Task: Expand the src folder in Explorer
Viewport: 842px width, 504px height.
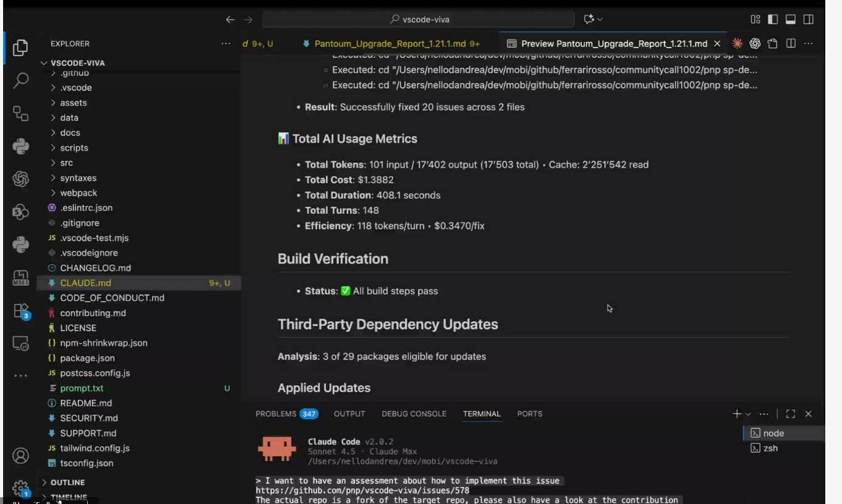Action: click(66, 163)
